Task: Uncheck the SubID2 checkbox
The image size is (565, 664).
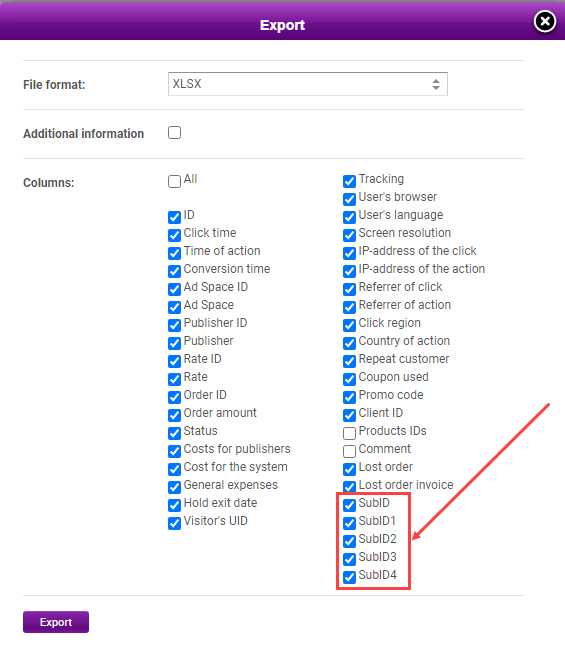Action: pos(349,541)
